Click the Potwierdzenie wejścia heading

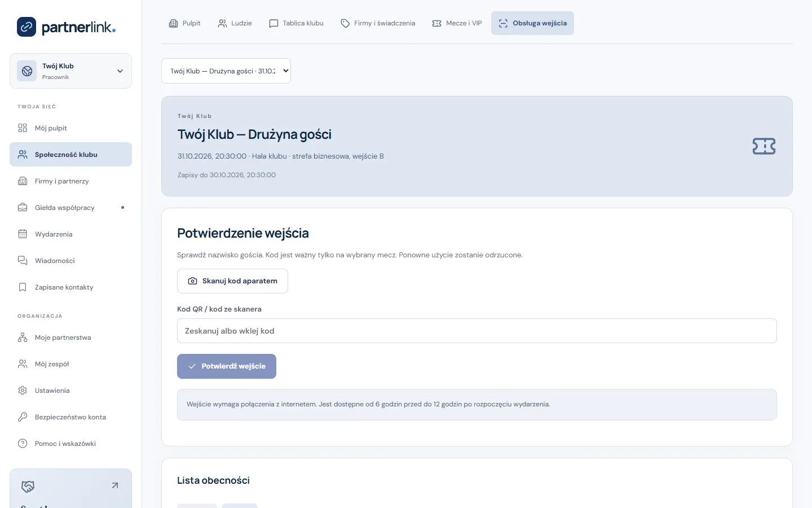coord(243,233)
